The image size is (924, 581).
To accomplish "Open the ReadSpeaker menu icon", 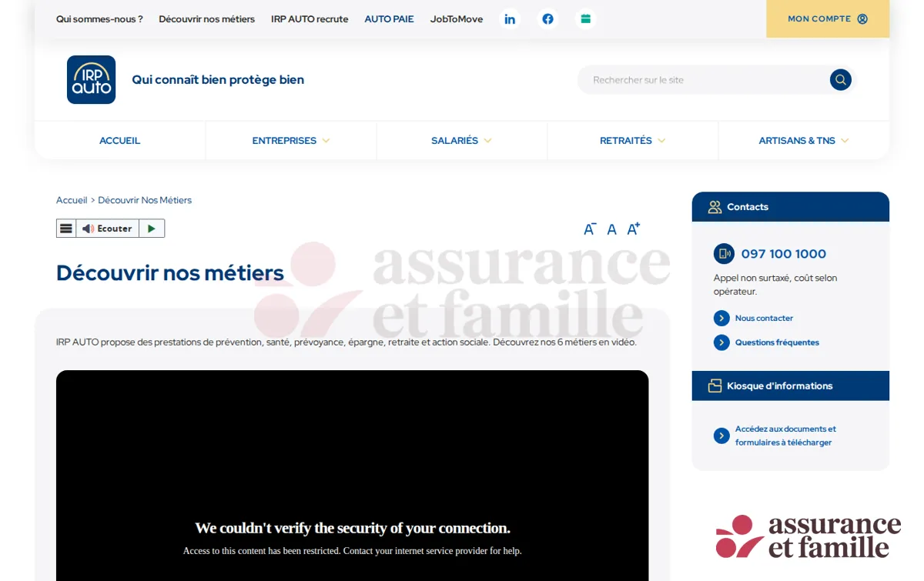I will pyautogui.click(x=66, y=229).
